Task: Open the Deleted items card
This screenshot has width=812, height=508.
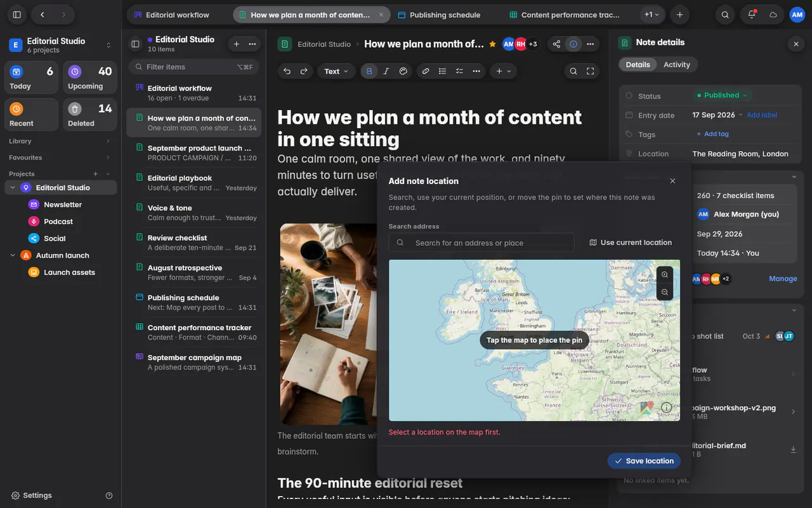Action: coord(90,115)
